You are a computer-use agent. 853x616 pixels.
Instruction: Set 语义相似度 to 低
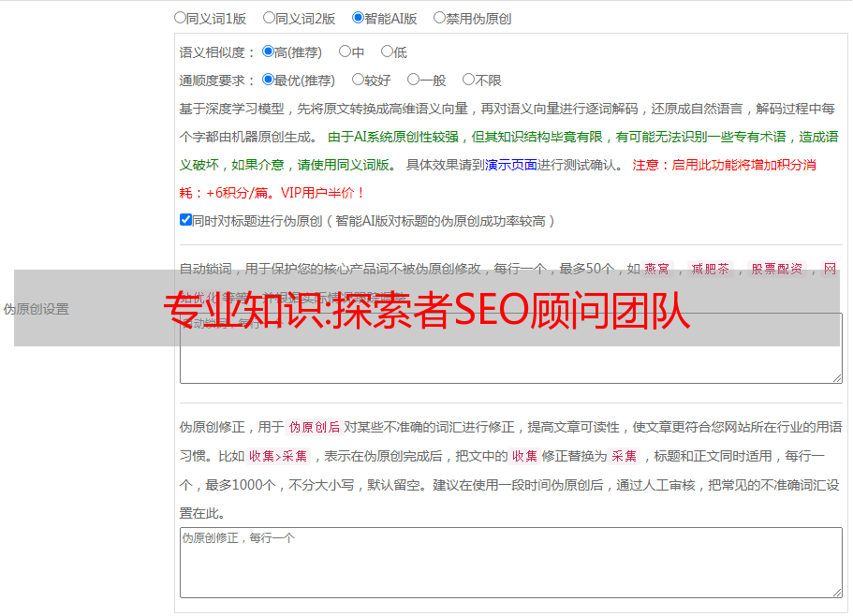tap(387, 51)
